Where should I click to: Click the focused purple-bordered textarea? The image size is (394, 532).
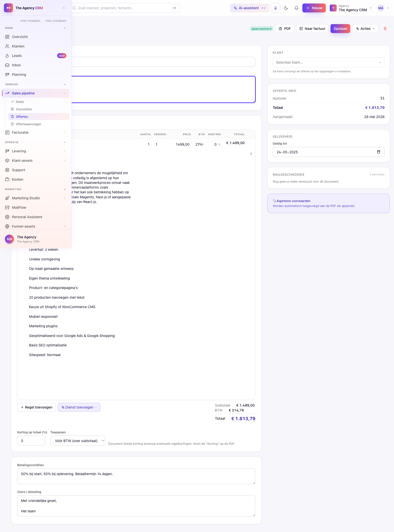point(163,89)
